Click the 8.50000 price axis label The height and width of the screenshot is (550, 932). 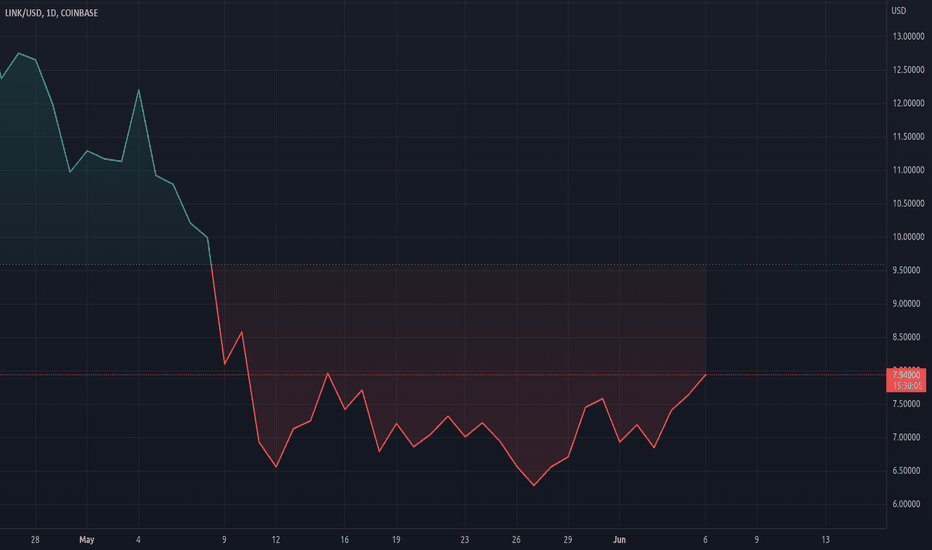(908, 337)
